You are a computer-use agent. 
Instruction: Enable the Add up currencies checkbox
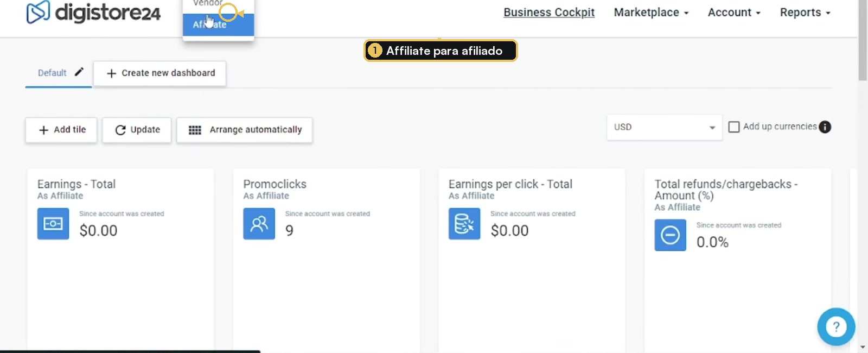733,127
